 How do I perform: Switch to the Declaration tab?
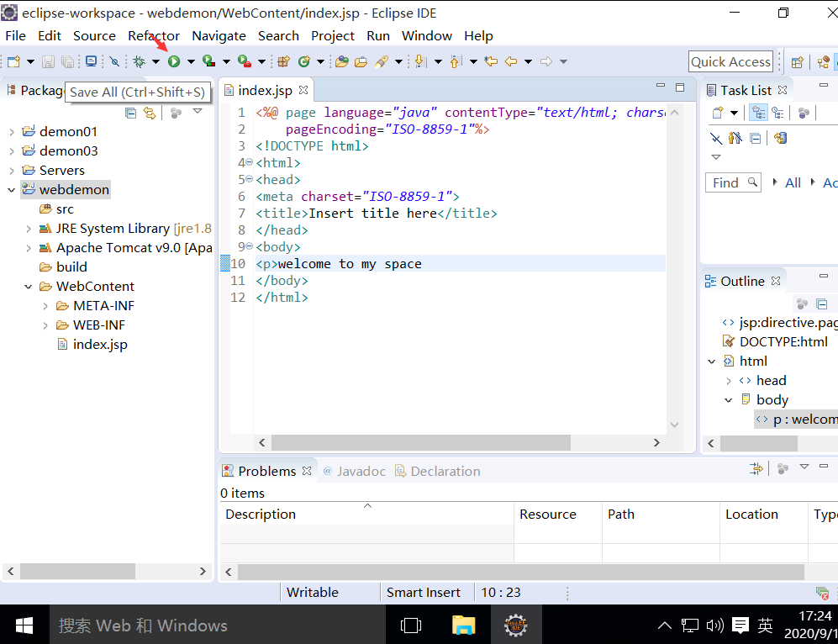[x=438, y=472]
